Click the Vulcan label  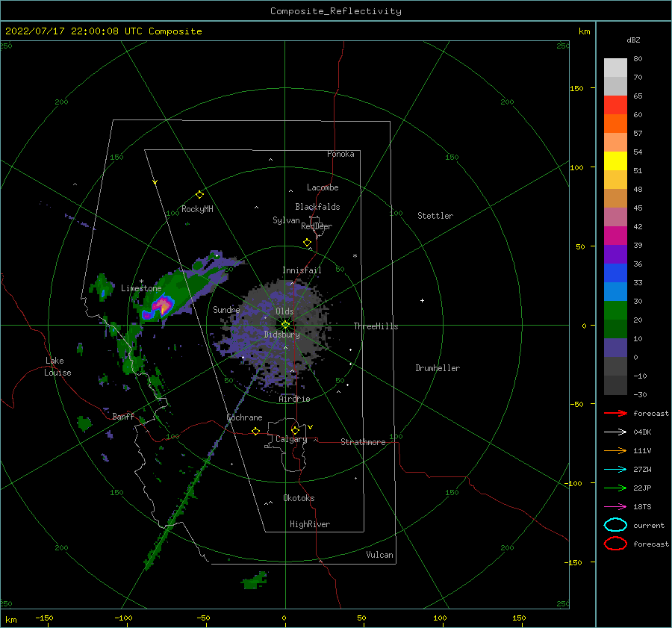(379, 555)
